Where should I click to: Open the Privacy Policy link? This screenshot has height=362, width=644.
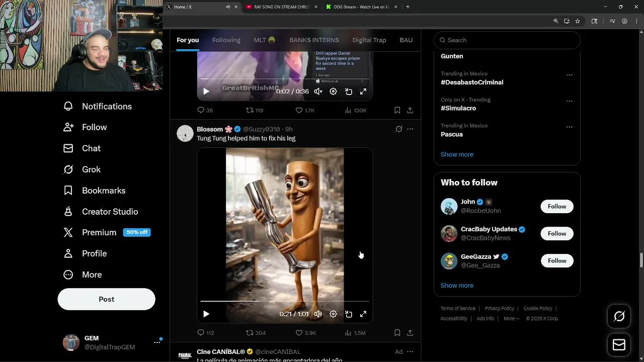(x=500, y=308)
